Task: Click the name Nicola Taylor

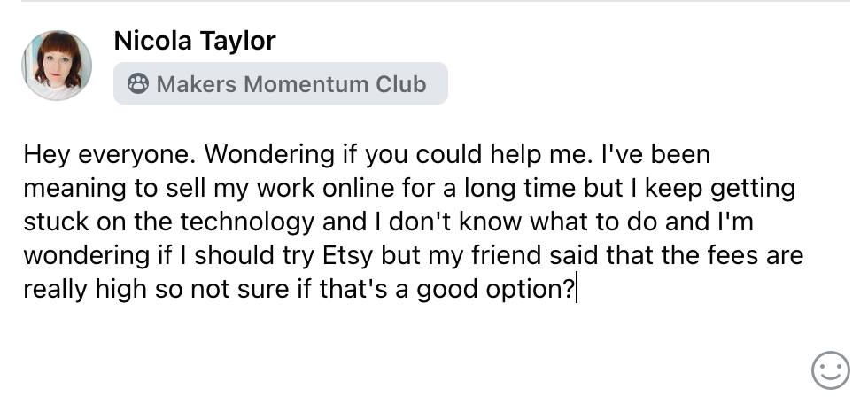Action: (194, 41)
